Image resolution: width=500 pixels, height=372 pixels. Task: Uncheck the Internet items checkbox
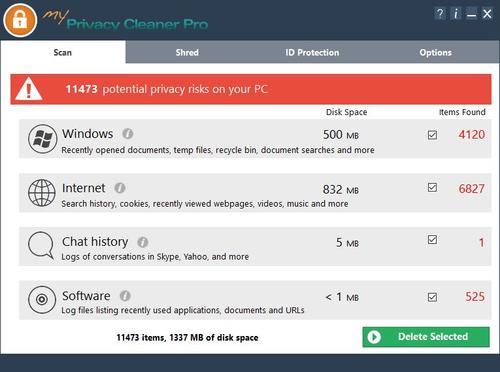(x=432, y=187)
